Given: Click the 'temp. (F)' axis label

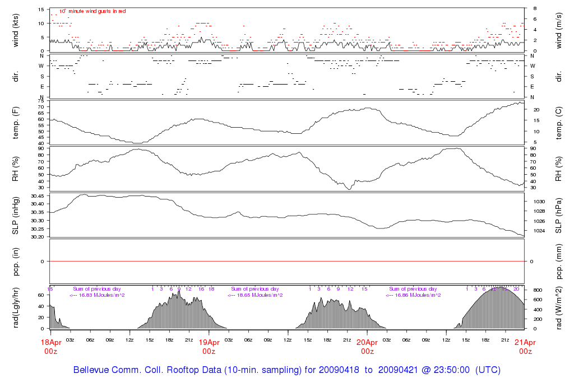Looking at the screenshot, I should coord(15,123).
